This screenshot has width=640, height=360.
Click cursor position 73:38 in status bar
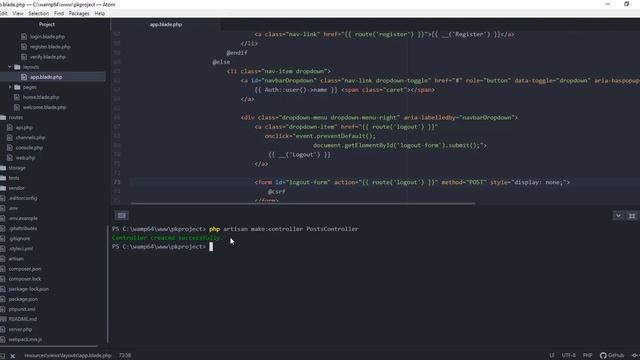(125, 356)
